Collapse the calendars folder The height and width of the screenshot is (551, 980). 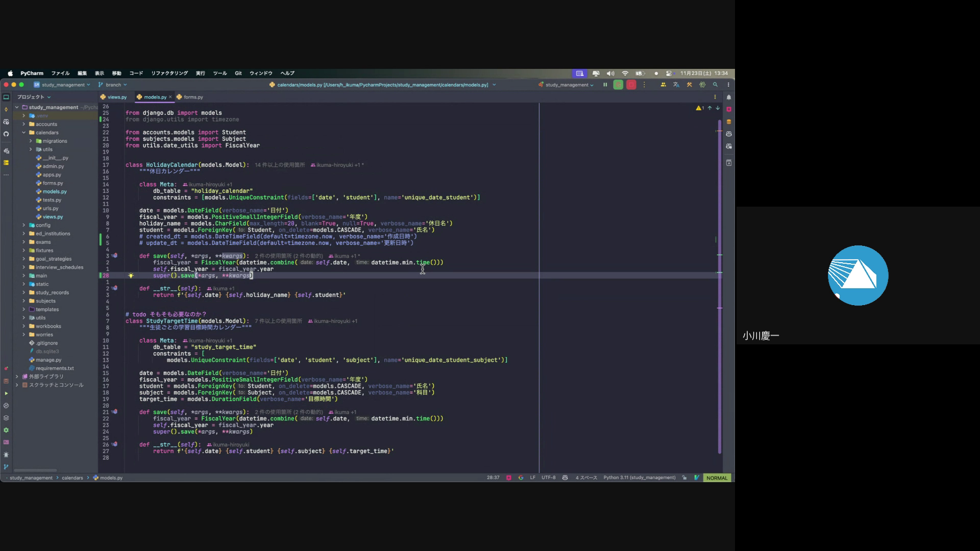23,133
